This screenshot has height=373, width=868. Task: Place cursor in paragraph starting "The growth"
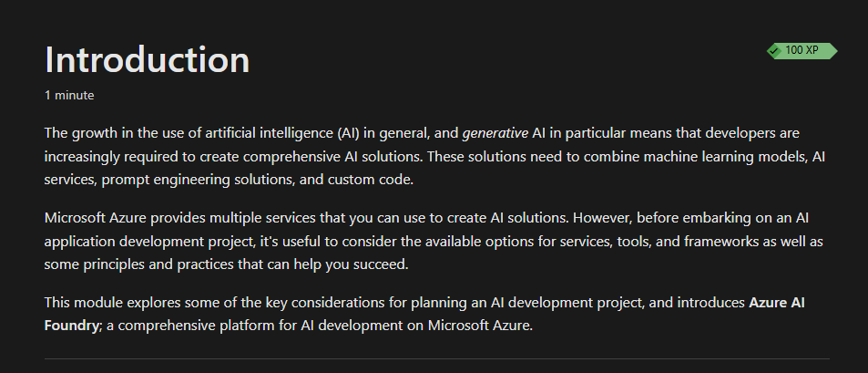pos(434,156)
